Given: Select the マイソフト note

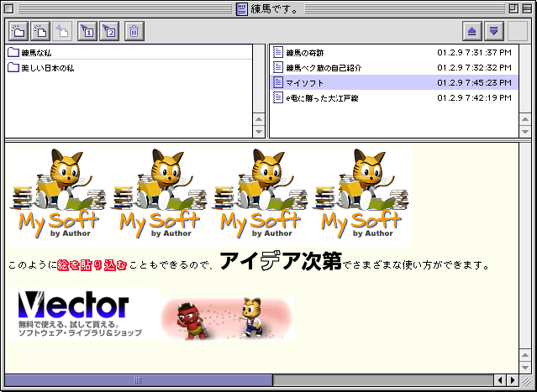Looking at the screenshot, I should 394,82.
